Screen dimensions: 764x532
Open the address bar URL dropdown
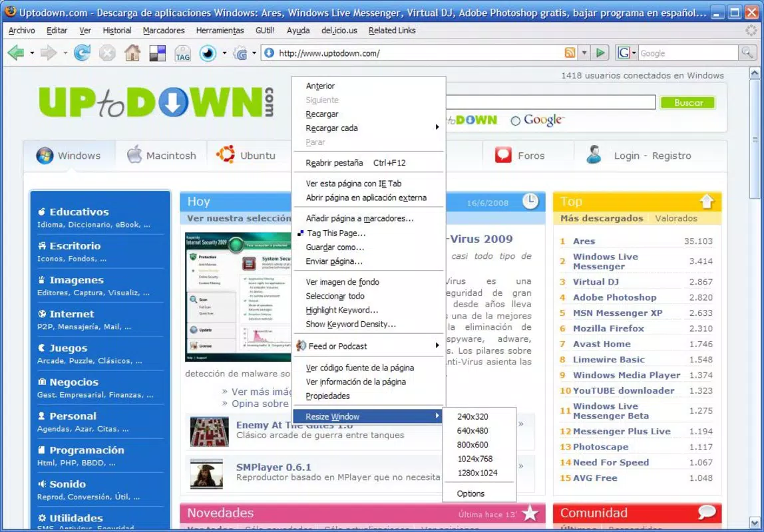[584, 53]
